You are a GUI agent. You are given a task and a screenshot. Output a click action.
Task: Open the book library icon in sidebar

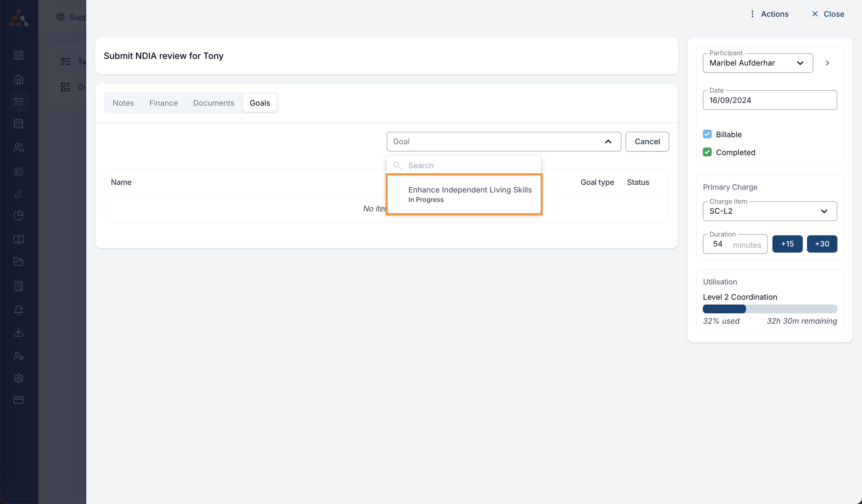[x=19, y=239]
